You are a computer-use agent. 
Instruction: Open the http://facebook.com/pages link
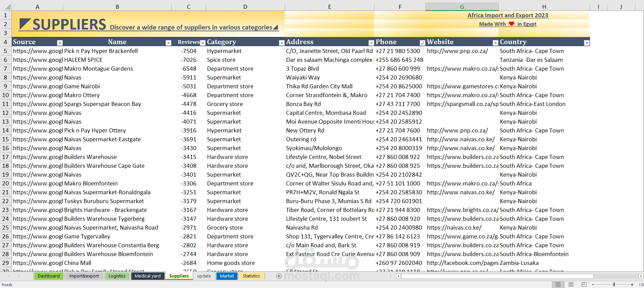(463, 263)
